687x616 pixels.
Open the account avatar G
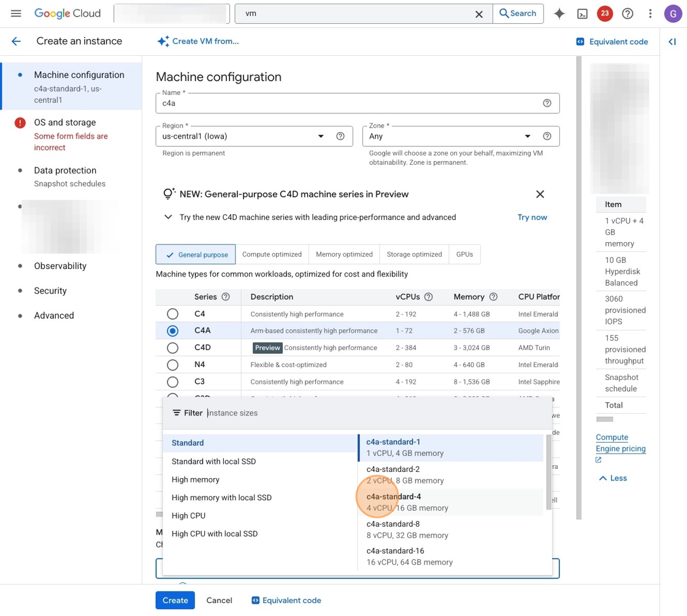click(672, 13)
